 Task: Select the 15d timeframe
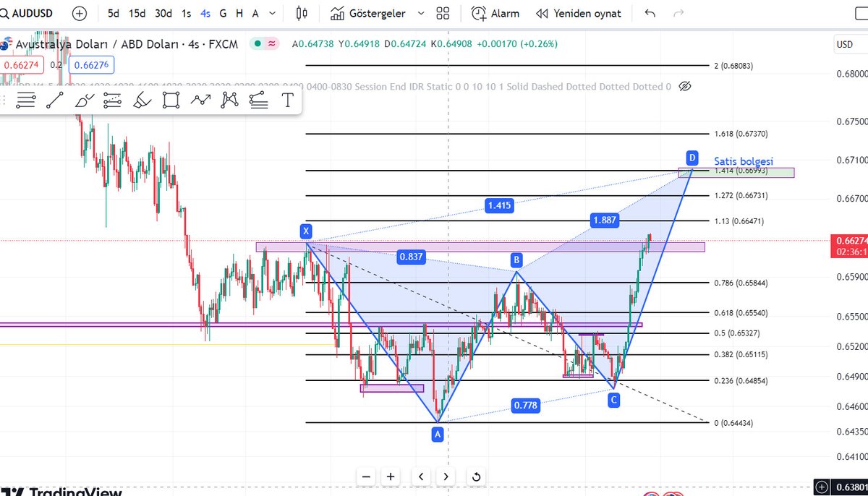pyautogui.click(x=137, y=13)
